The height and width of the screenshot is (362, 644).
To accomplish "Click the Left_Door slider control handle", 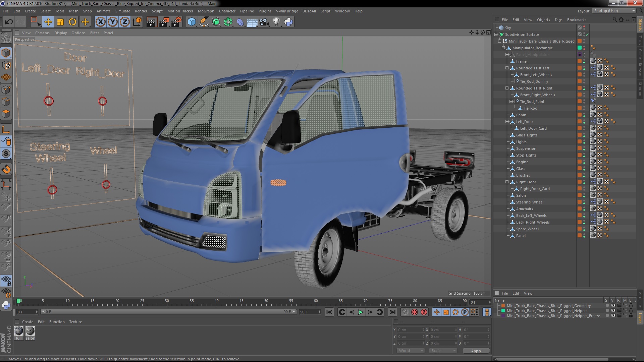I will [x=49, y=101].
